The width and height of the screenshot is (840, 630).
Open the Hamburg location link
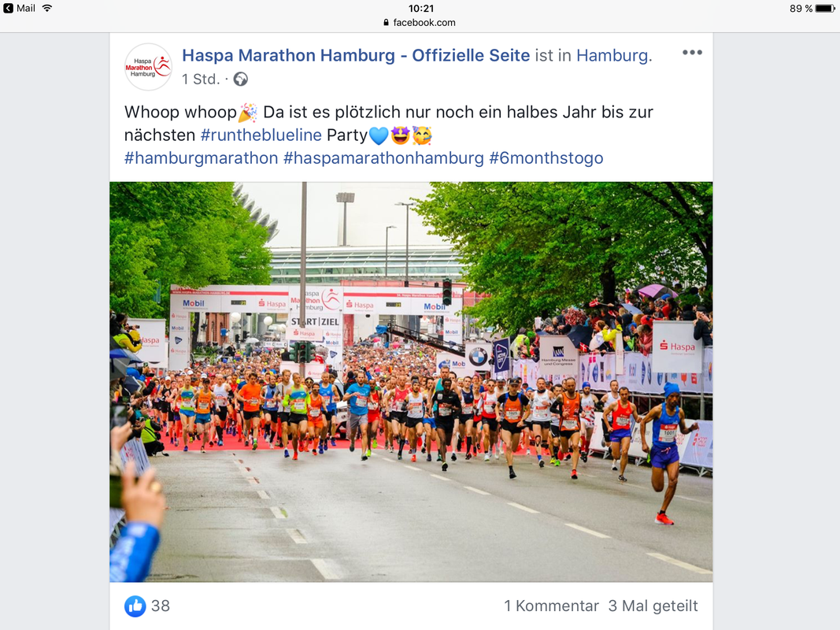coord(612,55)
